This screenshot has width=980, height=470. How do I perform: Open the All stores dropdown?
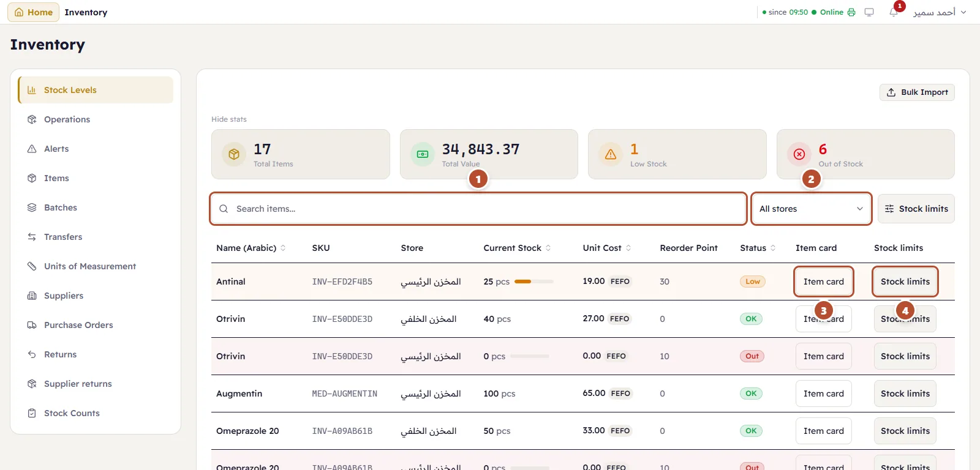(812, 209)
